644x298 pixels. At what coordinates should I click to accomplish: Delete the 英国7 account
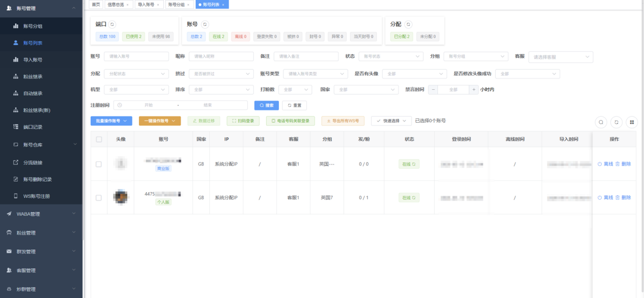click(623, 198)
